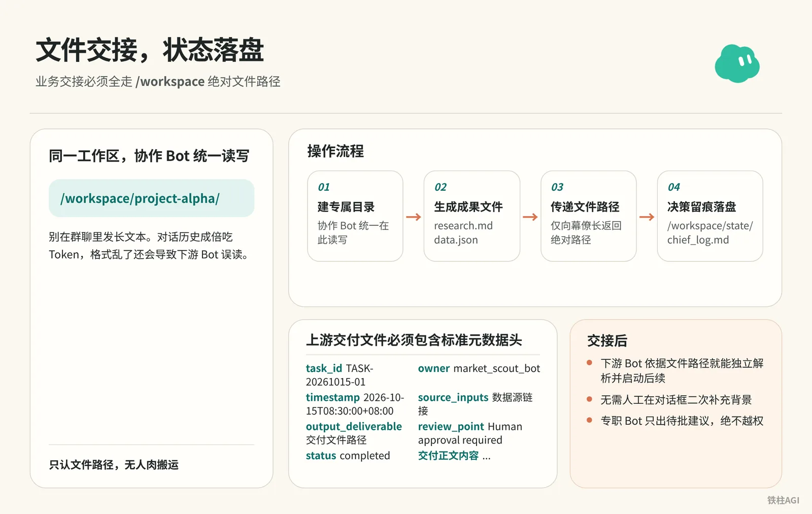The image size is (812, 514).
Task: Click the 交接后 heading
Action: coord(607,340)
